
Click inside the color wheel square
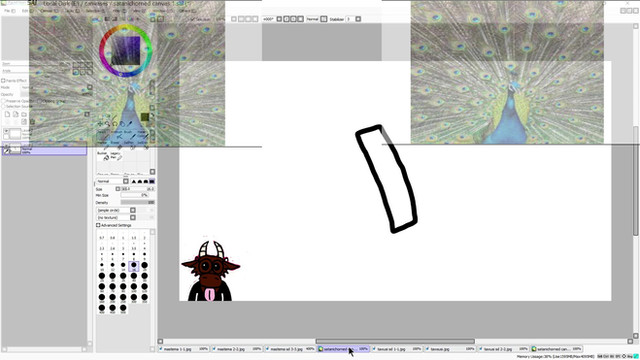[126, 50]
